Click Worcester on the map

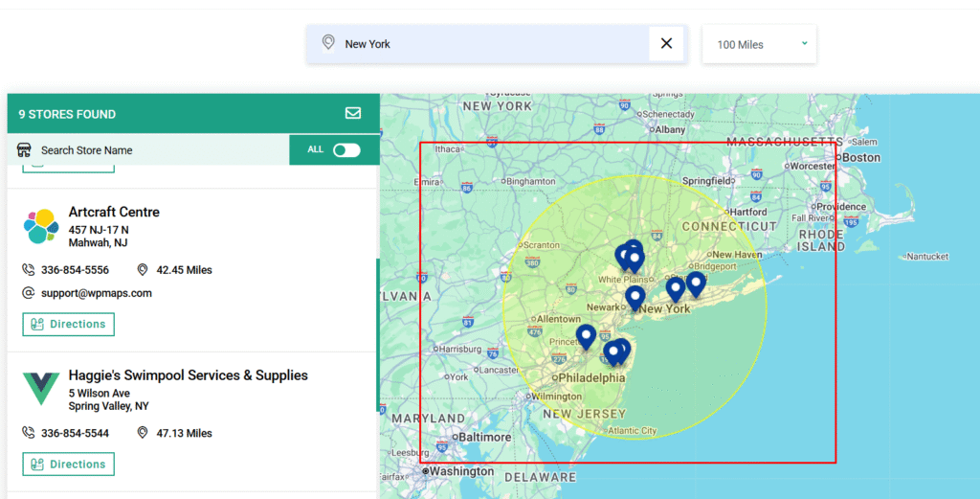point(813,167)
